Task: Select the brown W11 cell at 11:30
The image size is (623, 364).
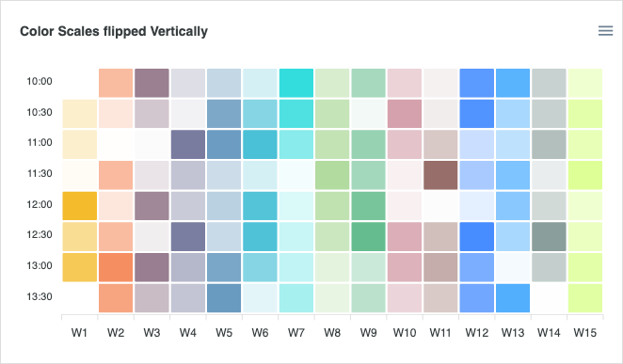Action: pos(440,175)
